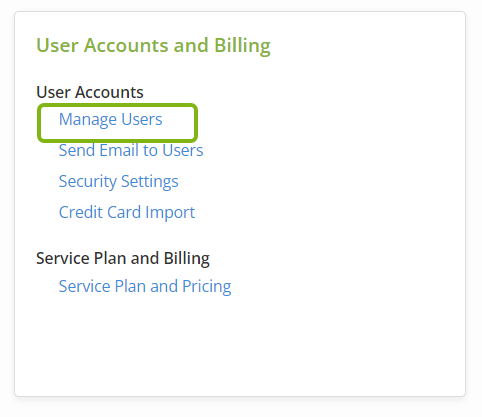View Service Plan and Pricing details
This screenshot has width=482, height=417.
[145, 287]
